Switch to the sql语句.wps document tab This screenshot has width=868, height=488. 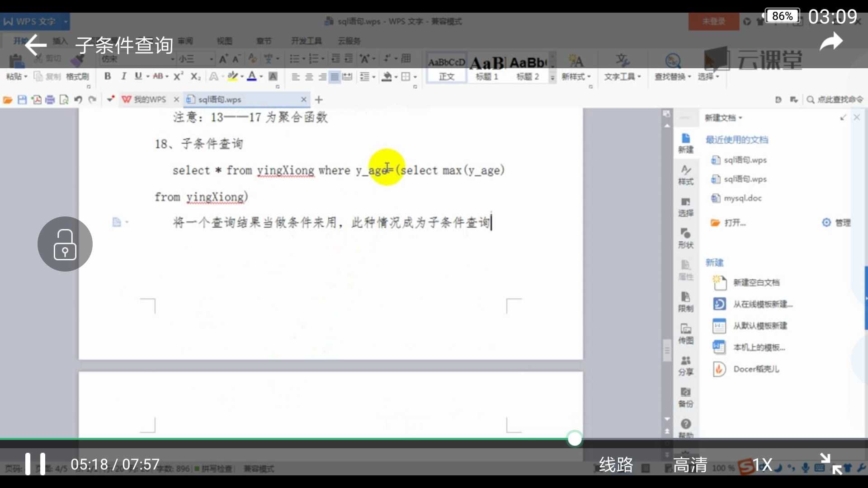(220, 99)
